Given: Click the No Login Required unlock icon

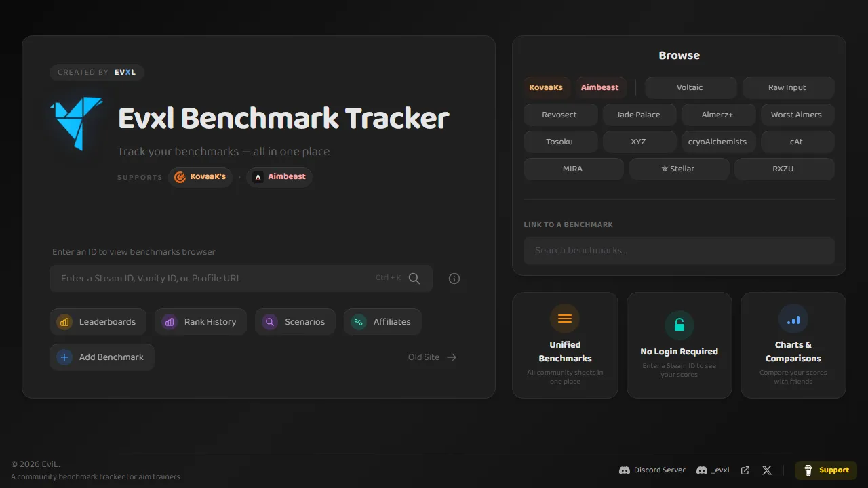Looking at the screenshot, I should point(679,325).
